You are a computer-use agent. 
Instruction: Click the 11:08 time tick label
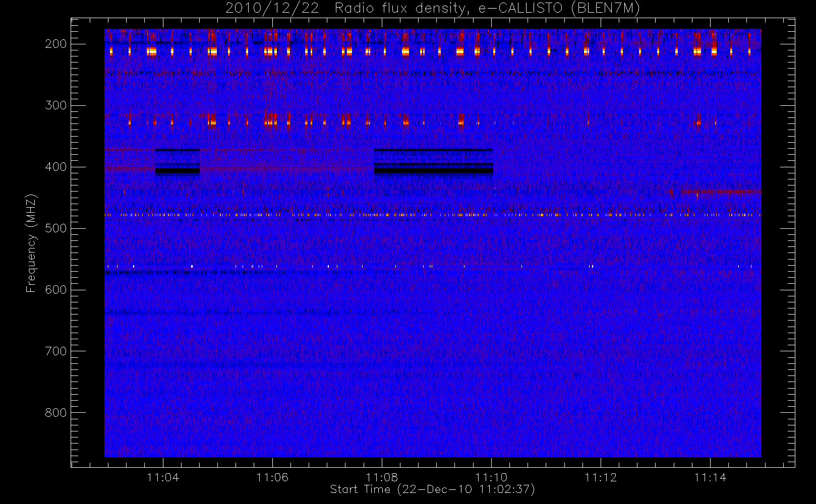pos(382,477)
